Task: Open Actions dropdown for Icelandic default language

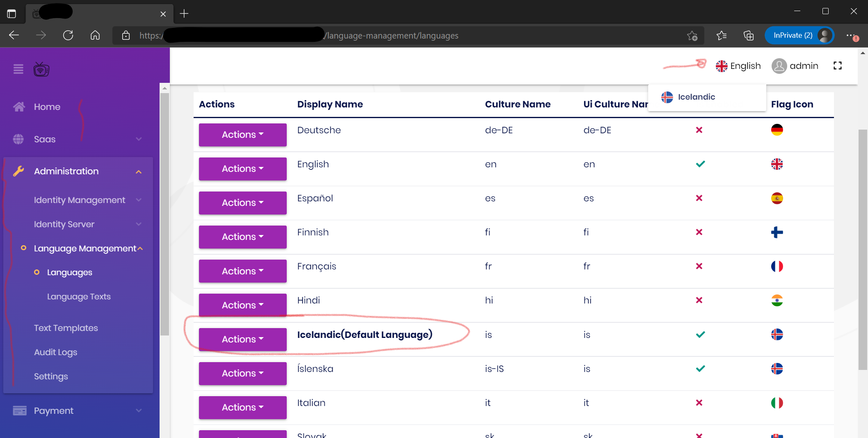Action: 242,340
